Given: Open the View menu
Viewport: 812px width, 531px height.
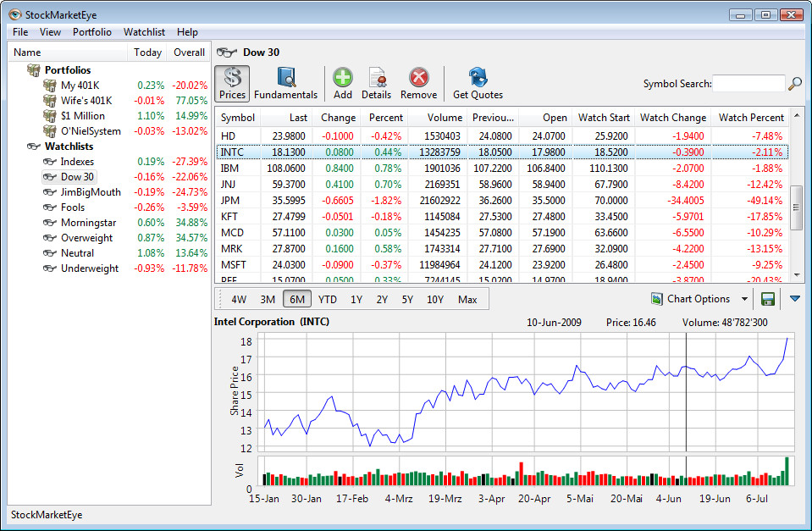Looking at the screenshot, I should (x=50, y=32).
